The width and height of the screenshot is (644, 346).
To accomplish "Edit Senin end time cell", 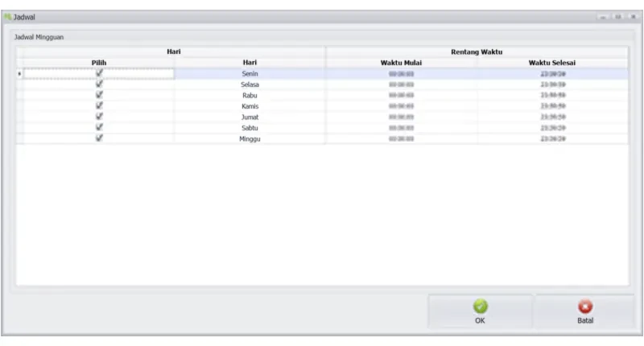I will pyautogui.click(x=552, y=74).
